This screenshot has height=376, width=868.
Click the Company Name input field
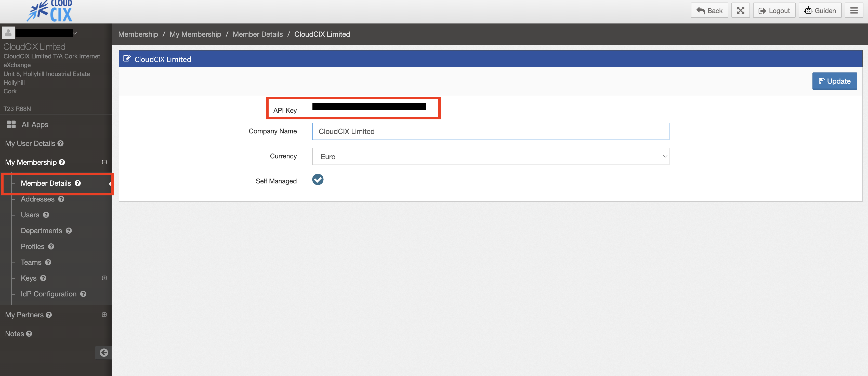tap(490, 132)
